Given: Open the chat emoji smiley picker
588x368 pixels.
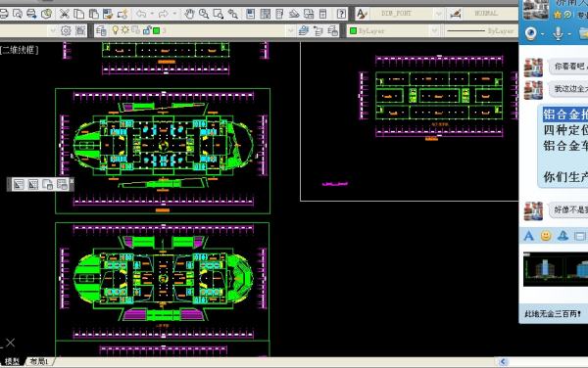Looking at the screenshot, I should 546,236.
